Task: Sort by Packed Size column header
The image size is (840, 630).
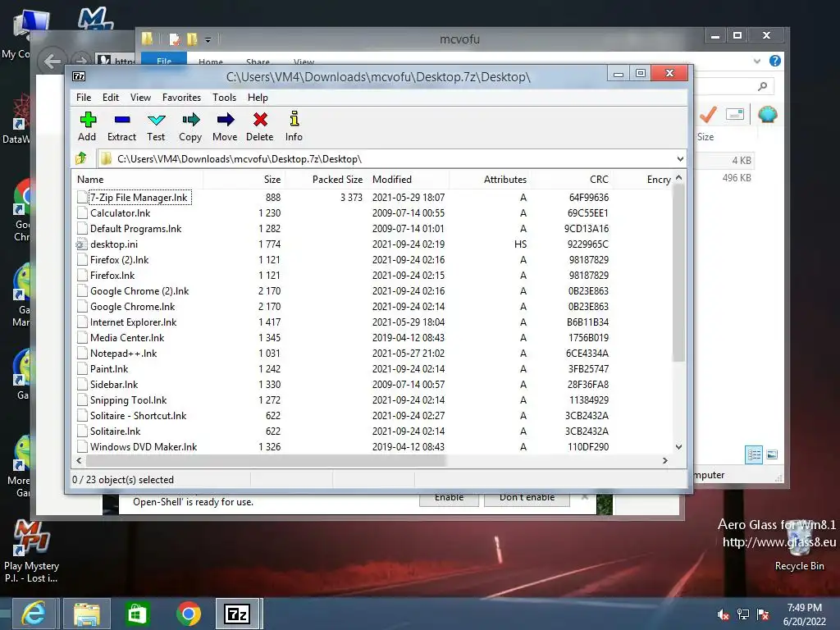Action: pyautogui.click(x=325, y=180)
